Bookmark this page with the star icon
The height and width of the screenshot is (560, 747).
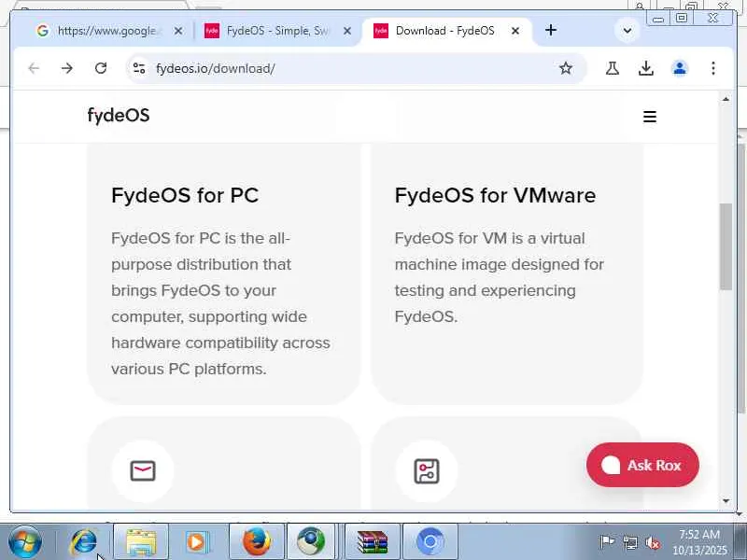[x=566, y=68]
